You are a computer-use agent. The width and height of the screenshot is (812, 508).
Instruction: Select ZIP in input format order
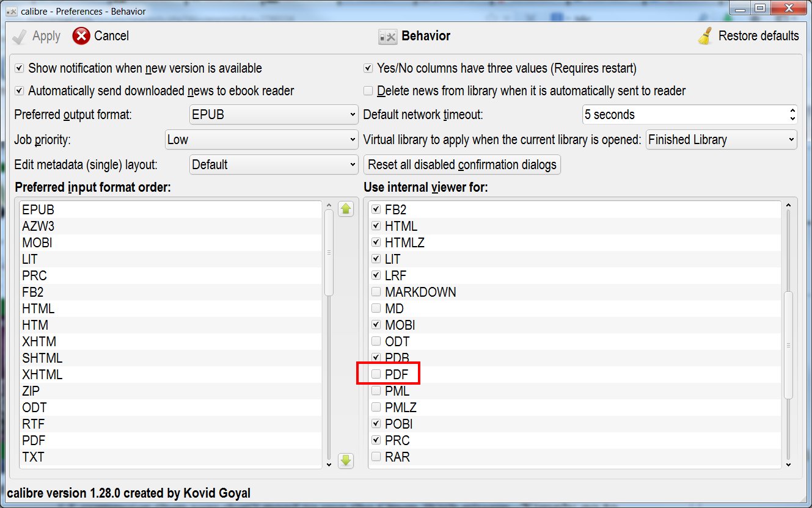(170, 391)
